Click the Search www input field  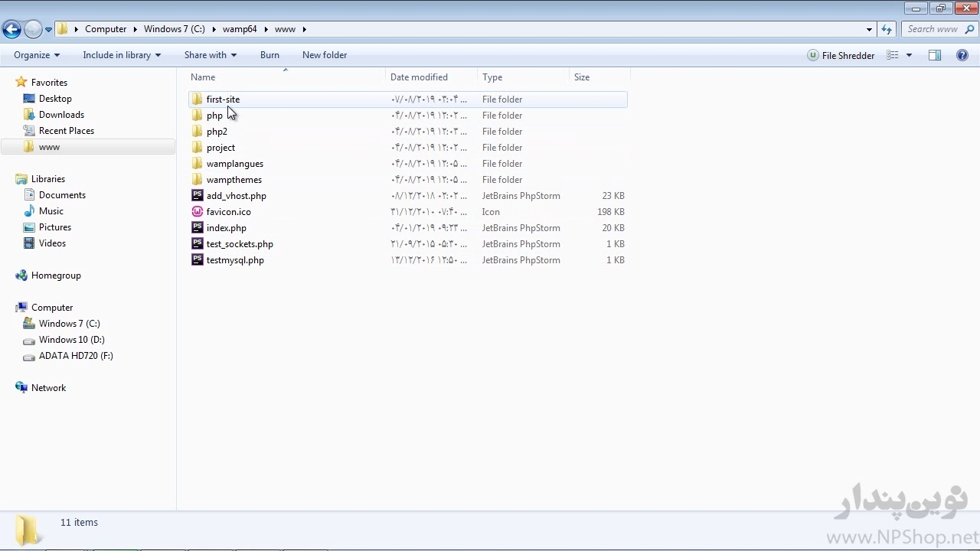[932, 29]
